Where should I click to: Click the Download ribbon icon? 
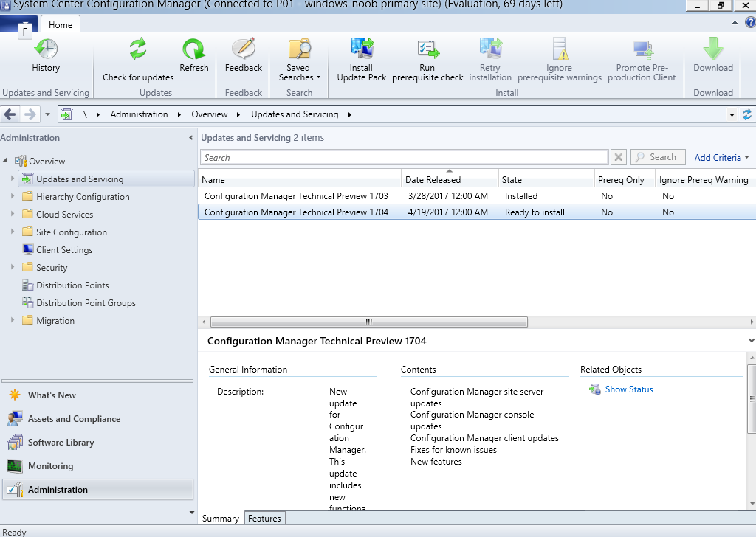(713, 49)
